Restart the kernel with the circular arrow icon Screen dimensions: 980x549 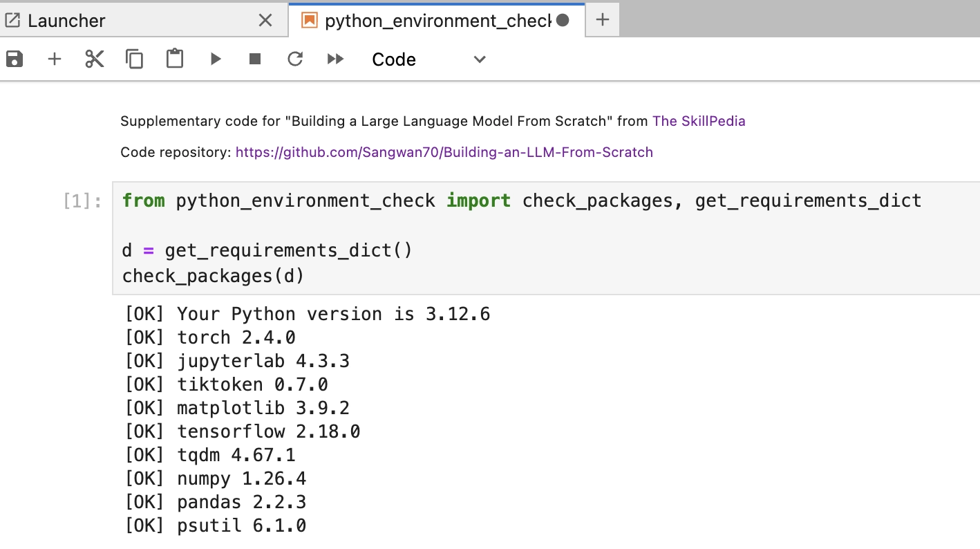[x=295, y=59]
